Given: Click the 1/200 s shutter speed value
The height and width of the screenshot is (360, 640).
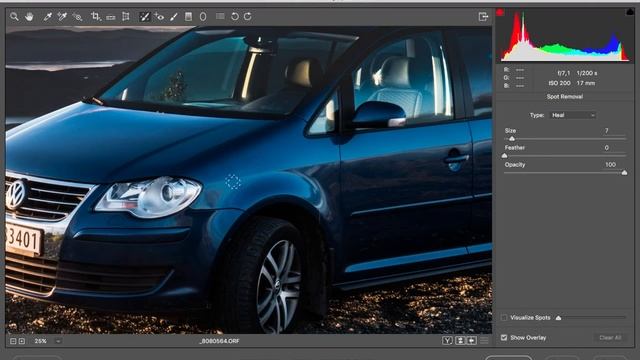Looking at the screenshot, I should pyautogui.click(x=587, y=73).
